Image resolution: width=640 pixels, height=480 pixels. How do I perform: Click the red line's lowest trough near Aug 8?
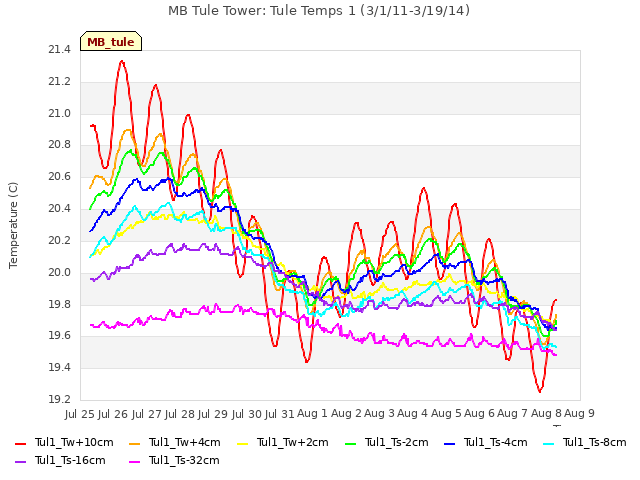click(x=540, y=391)
